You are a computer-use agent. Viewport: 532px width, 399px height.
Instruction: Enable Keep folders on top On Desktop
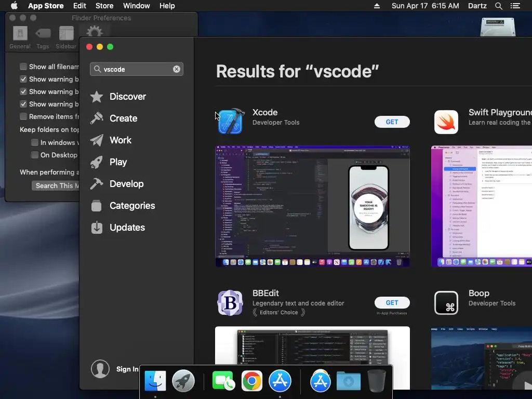click(x=35, y=155)
